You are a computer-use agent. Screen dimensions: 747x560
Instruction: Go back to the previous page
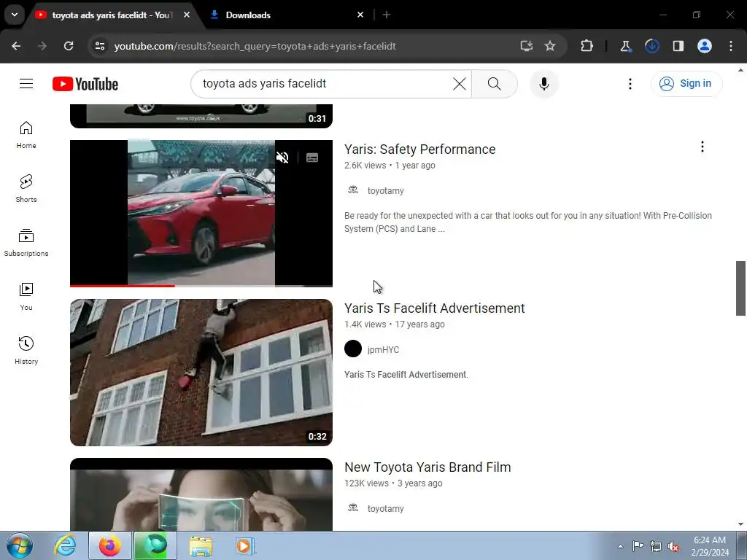point(16,46)
